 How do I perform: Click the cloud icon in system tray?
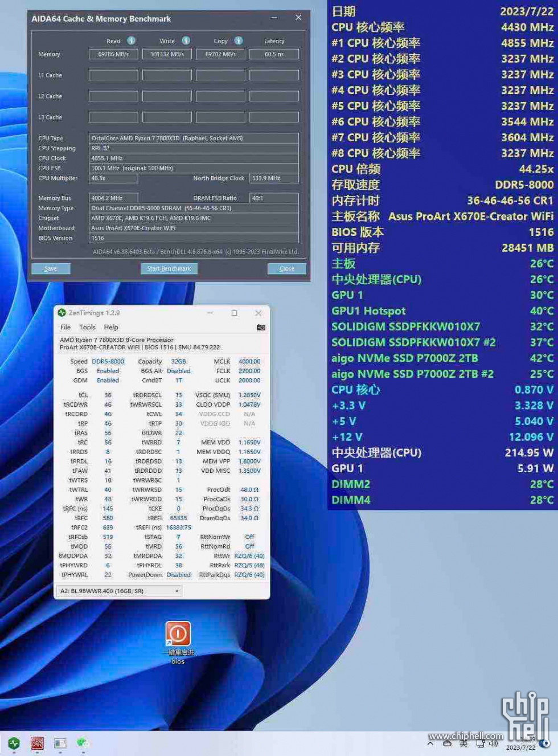(447, 743)
